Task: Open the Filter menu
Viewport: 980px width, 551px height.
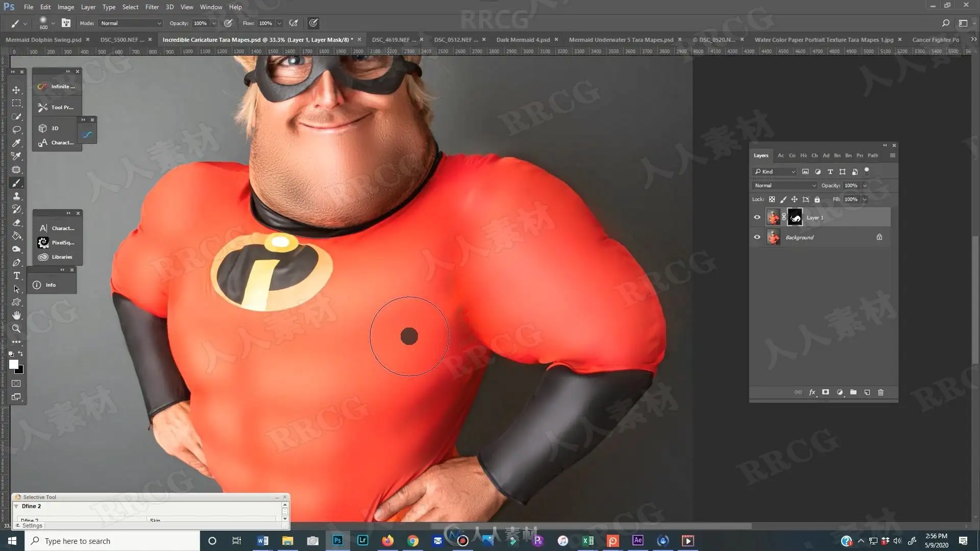Action: (152, 7)
